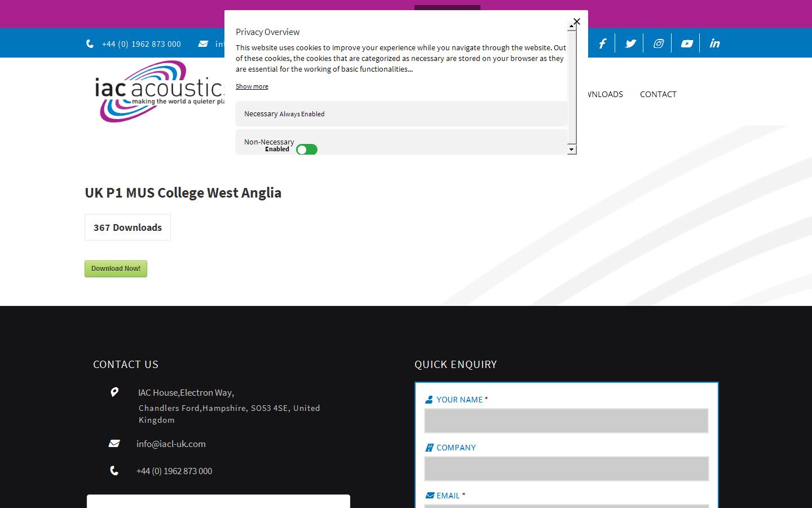
Task: Disable the Non-Necessary cookies toggle
Action: [x=307, y=150]
